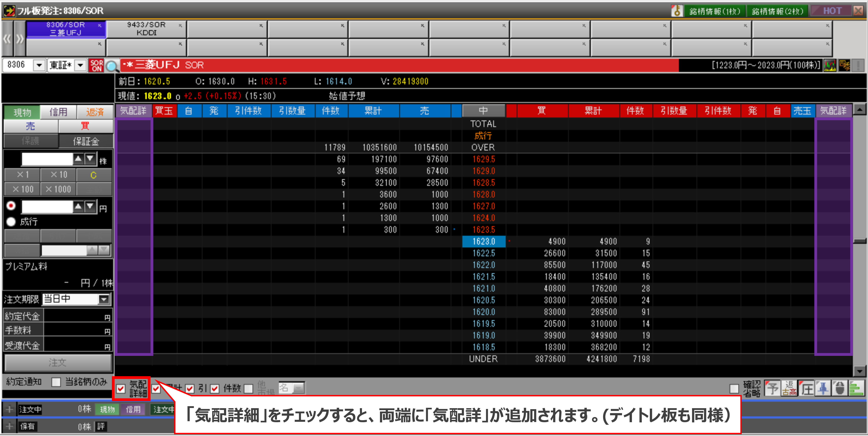This screenshot has height=436, width=868.
Task: Click the yellow 四季 report icon
Action: pyautogui.click(x=844, y=65)
